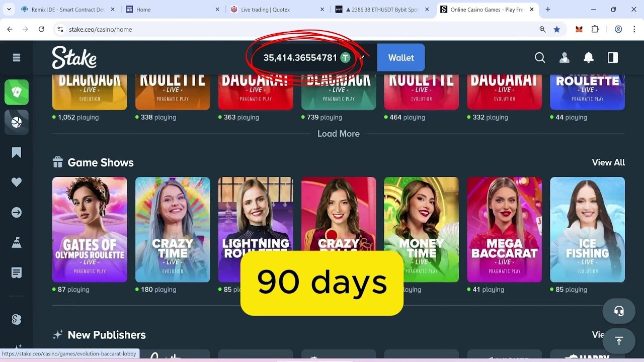Click the Game Shows heading

click(x=101, y=162)
